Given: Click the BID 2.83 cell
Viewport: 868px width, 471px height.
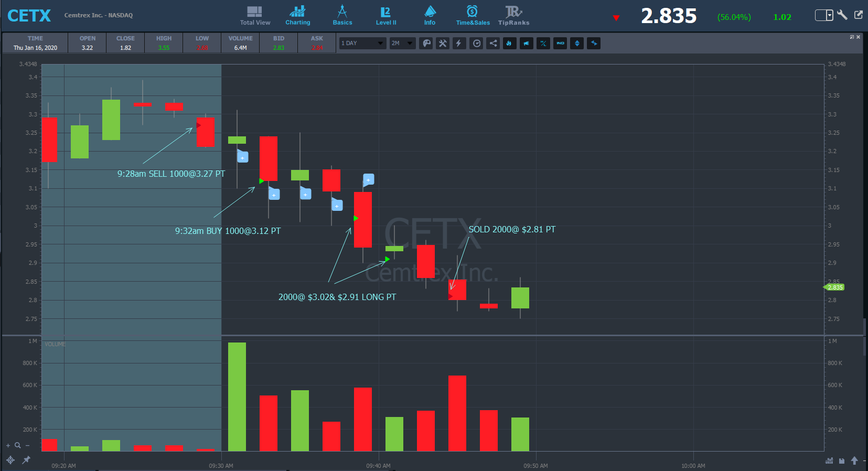Looking at the screenshot, I should click(x=278, y=43).
